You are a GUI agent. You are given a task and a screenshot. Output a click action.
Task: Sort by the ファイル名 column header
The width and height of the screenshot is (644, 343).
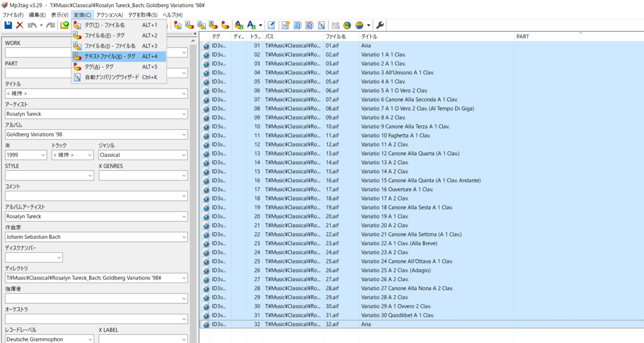coord(341,36)
